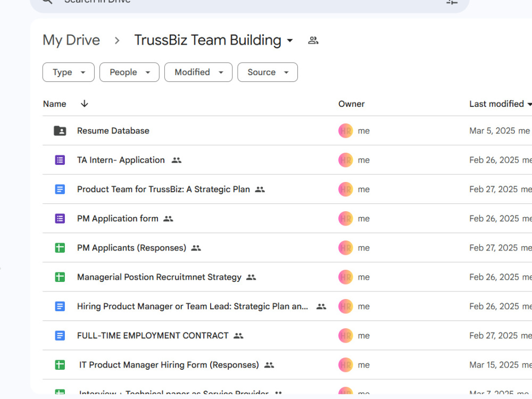
Task: Open the Last modified column dropdown
Action: tap(529, 104)
